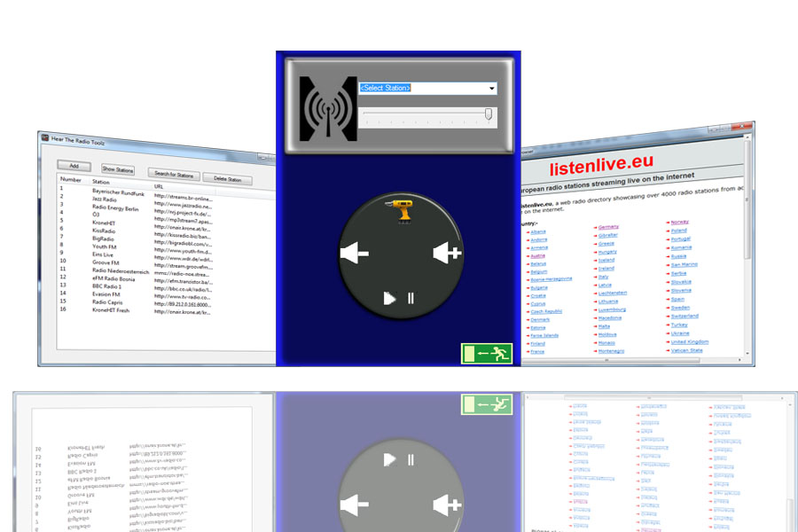Open the Faroe Islands country link
The height and width of the screenshot is (532, 798).
[544, 335]
